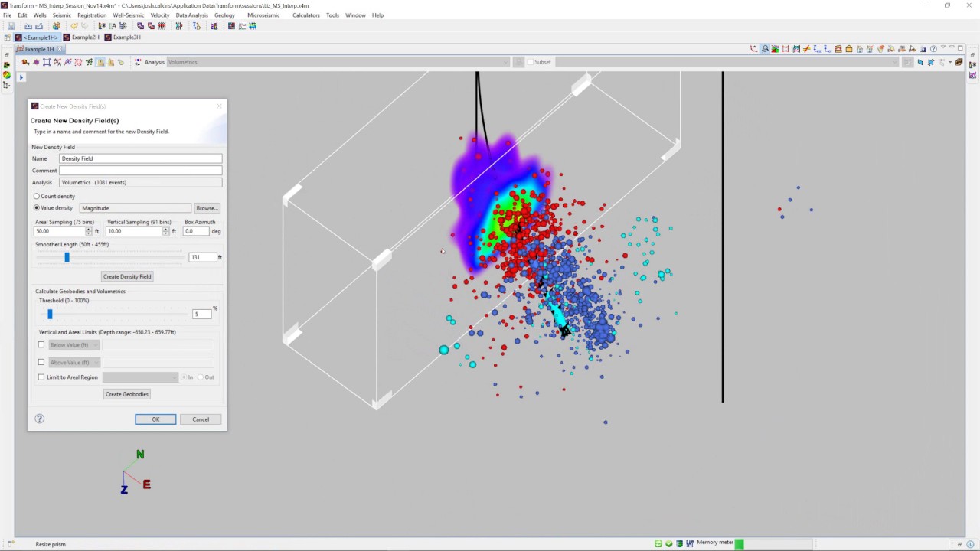980x551 pixels.
Task: Open the Microseismic menu
Action: [x=263, y=15]
